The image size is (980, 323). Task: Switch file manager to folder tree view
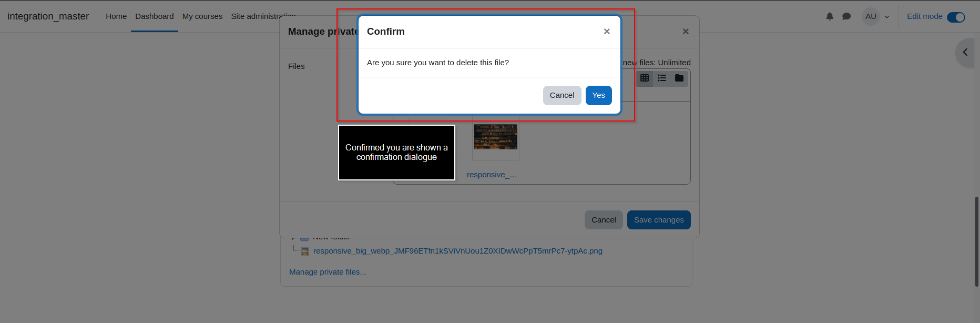tap(679, 78)
